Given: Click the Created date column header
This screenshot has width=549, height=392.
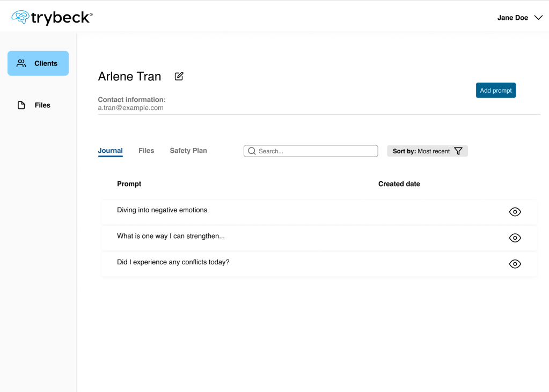Looking at the screenshot, I should [x=399, y=184].
